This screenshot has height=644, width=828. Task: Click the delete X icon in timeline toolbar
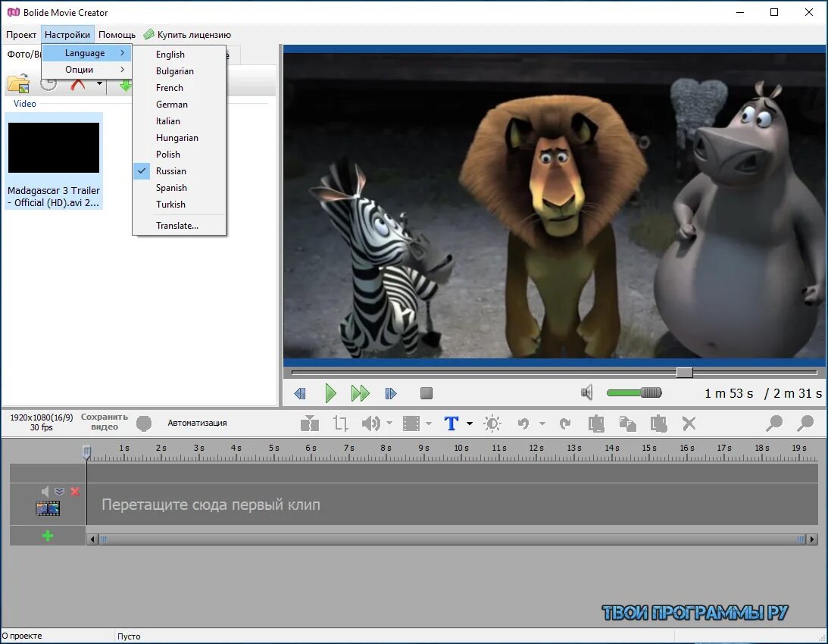(689, 424)
